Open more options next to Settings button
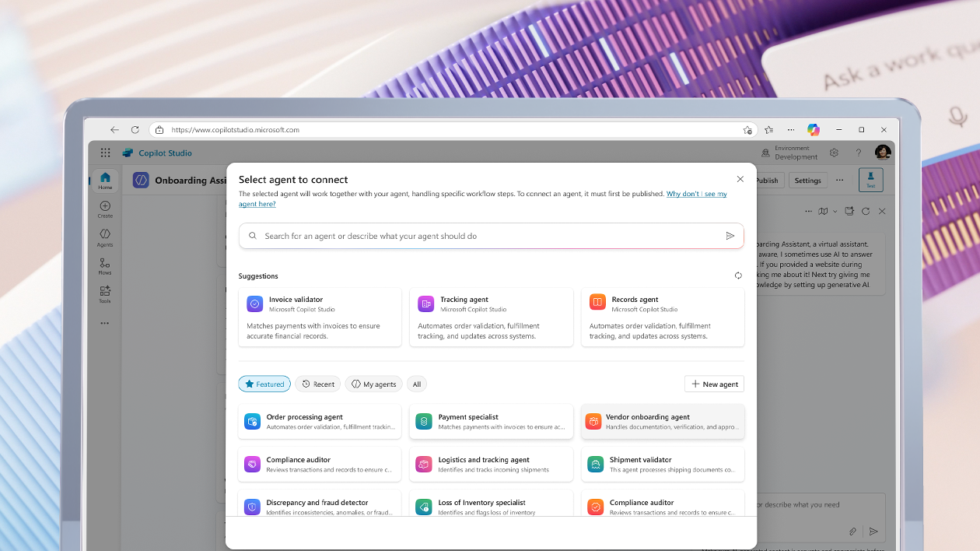Screen dimensions: 980x551 (x=839, y=180)
